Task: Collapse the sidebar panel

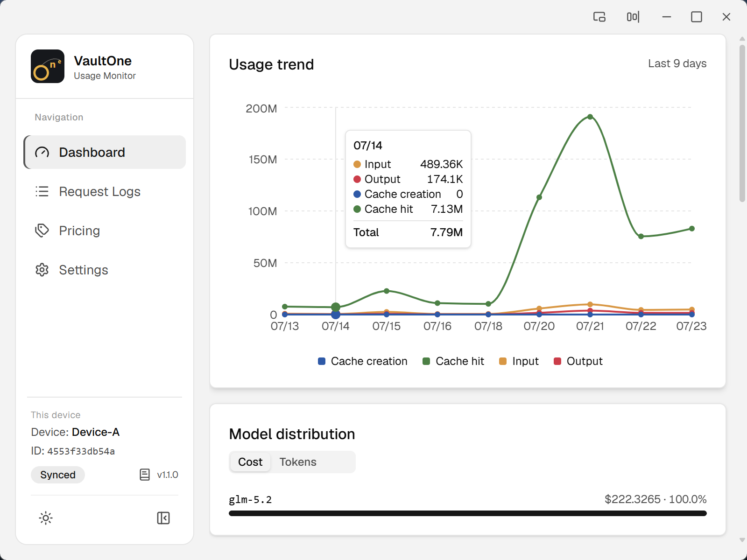Action: (163, 518)
